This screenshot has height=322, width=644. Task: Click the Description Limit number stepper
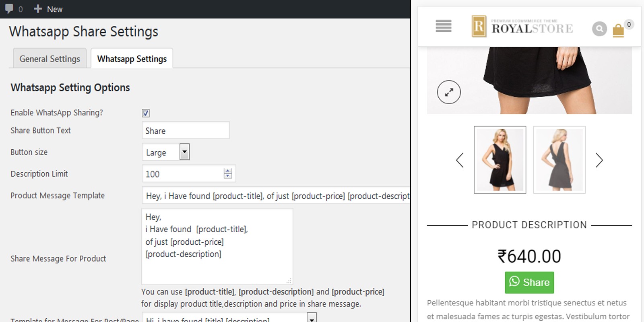tap(228, 173)
